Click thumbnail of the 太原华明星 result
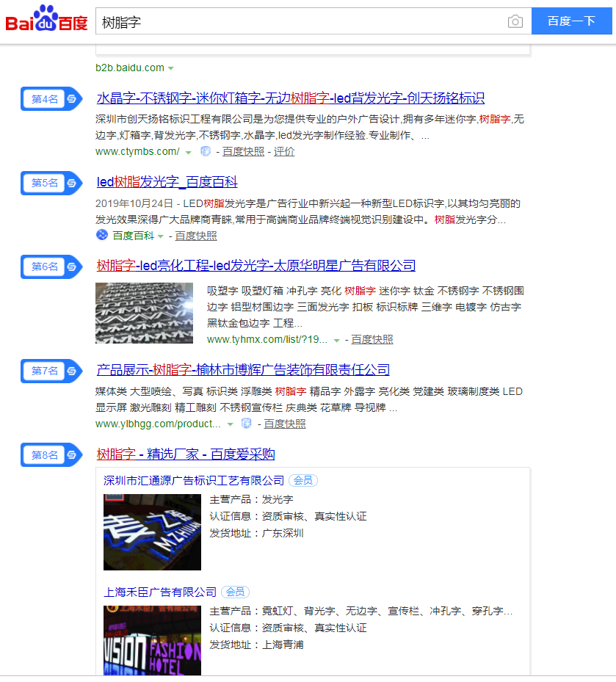The width and height of the screenshot is (616, 682). tap(144, 313)
